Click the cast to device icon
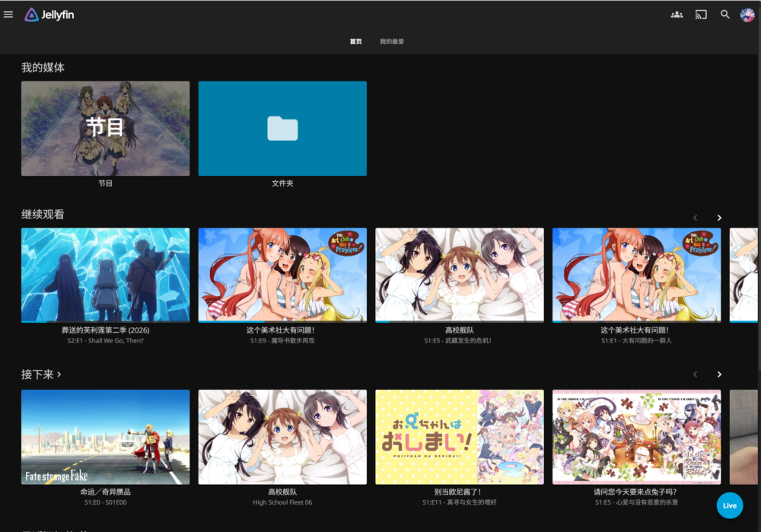761x532 pixels. tap(701, 14)
